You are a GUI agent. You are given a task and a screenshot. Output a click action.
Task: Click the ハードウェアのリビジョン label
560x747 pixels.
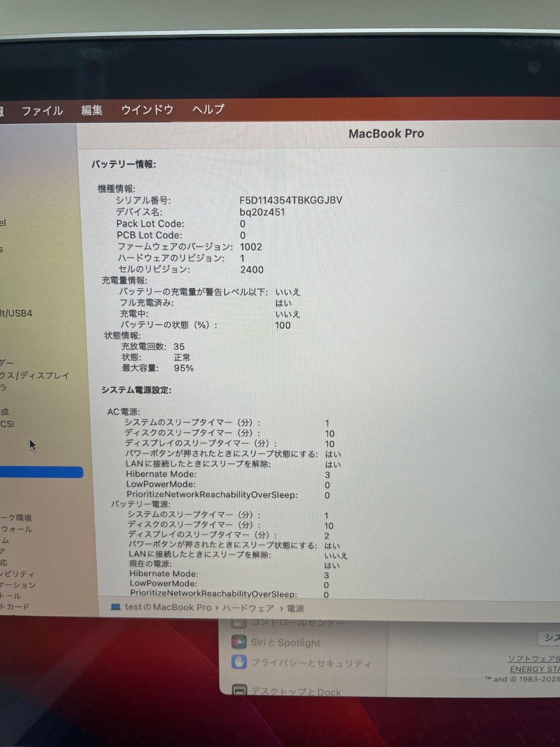point(171,258)
